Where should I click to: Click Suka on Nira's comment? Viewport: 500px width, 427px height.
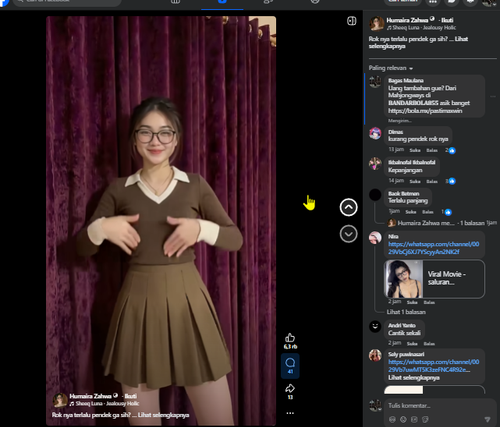(412, 302)
